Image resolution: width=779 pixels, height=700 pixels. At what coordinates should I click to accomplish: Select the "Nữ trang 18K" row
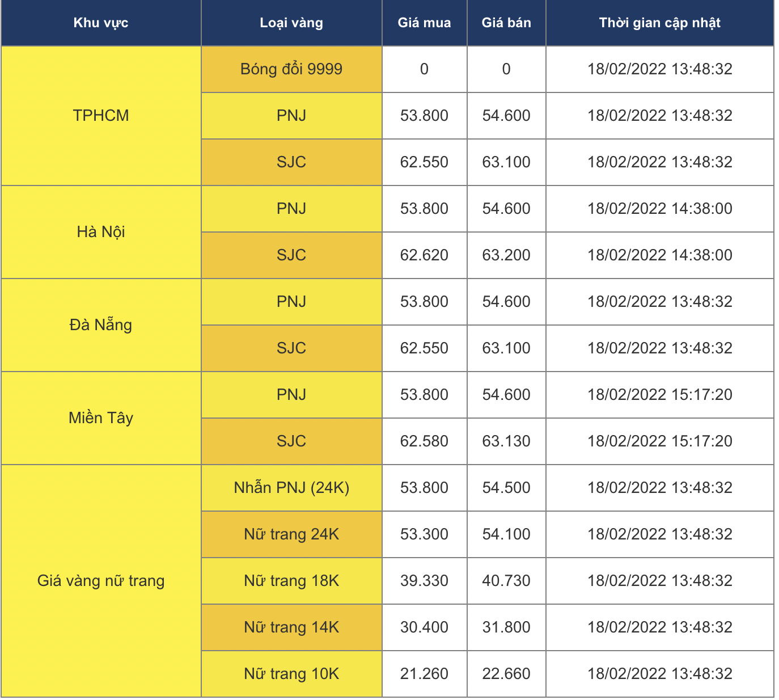[x=291, y=580]
